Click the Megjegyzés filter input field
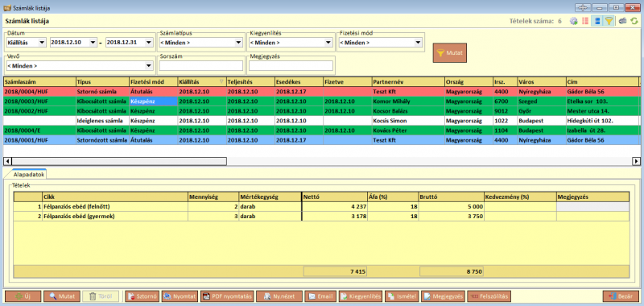The image size is (644, 306). point(291,66)
